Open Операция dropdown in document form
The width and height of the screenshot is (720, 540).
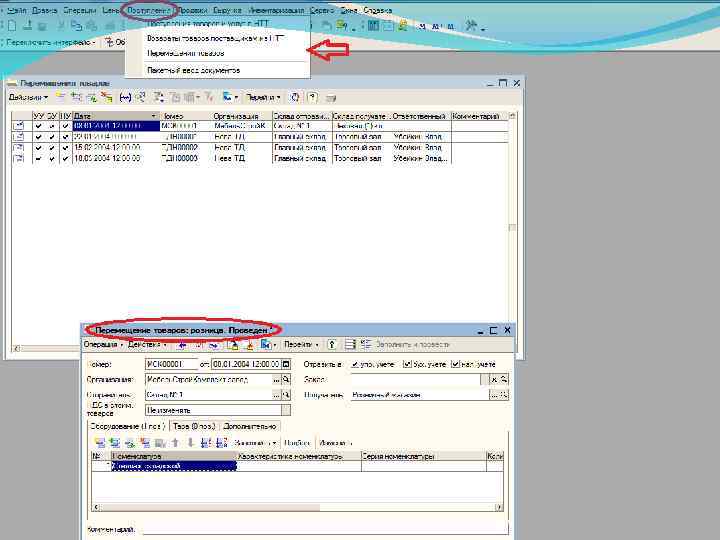(103, 344)
